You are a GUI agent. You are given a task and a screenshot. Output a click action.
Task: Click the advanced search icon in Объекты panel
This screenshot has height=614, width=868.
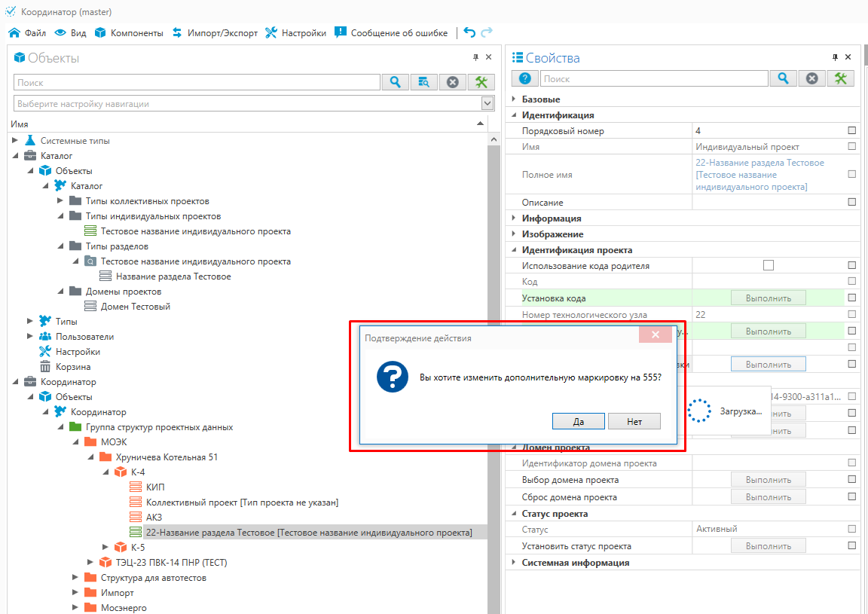pyautogui.click(x=423, y=82)
